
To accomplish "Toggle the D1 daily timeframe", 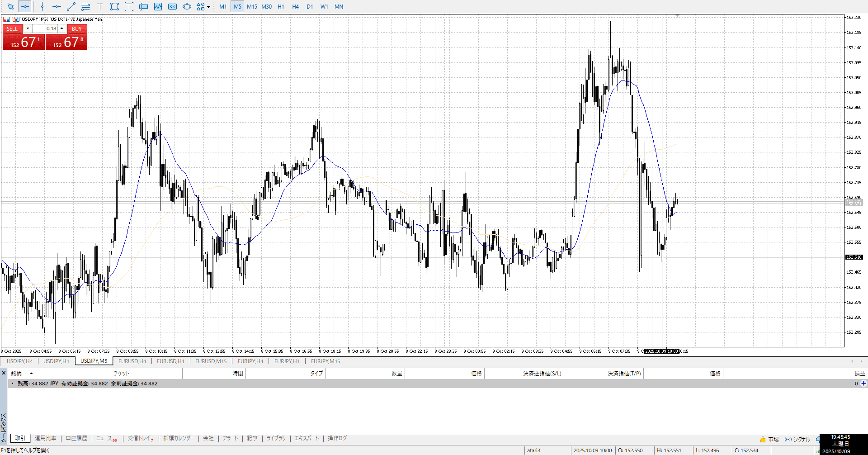I will (310, 7).
